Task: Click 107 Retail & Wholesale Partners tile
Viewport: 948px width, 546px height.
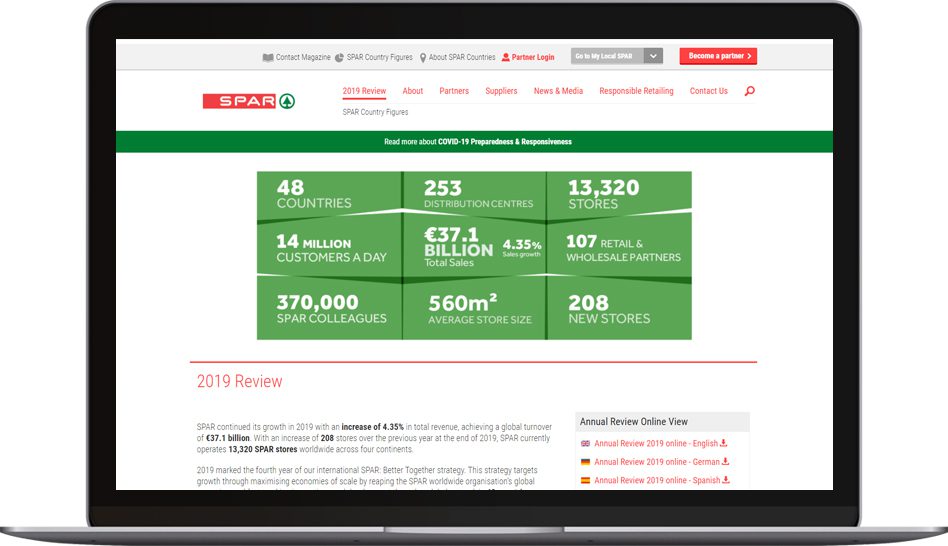Action: point(619,249)
